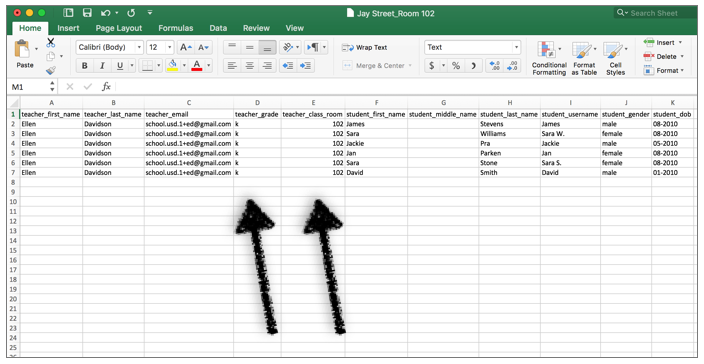Expand the fill color arrow
704x364 pixels.
coord(184,66)
